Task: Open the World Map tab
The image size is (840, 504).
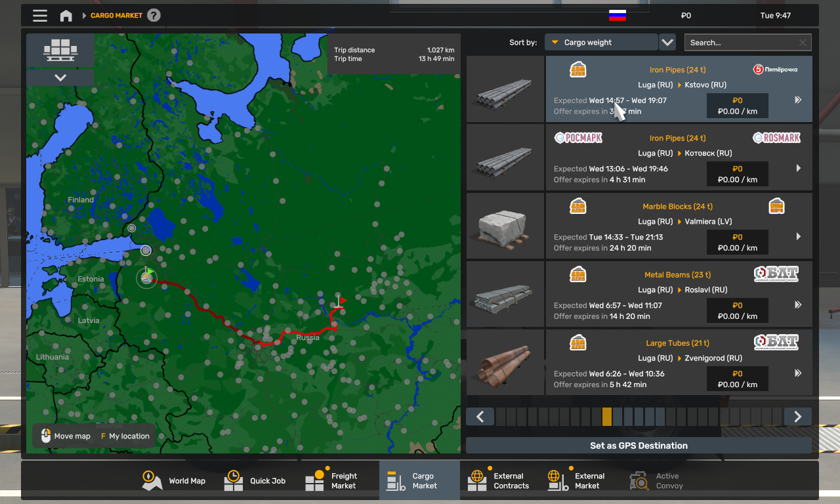Action: pos(174,480)
